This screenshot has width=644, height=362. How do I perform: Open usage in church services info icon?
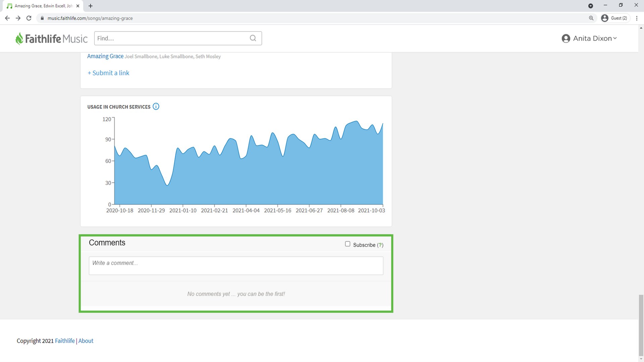pos(156,107)
